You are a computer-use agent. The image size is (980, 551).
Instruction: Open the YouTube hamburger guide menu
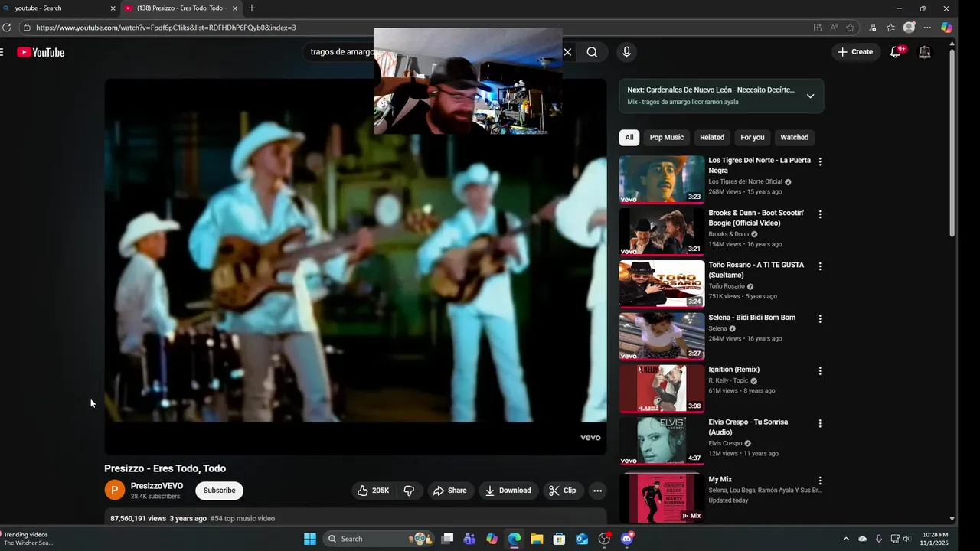click(2, 52)
